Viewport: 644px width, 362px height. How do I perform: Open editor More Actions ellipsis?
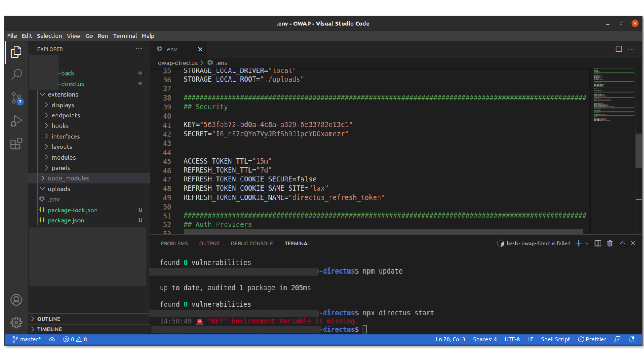[631, 49]
